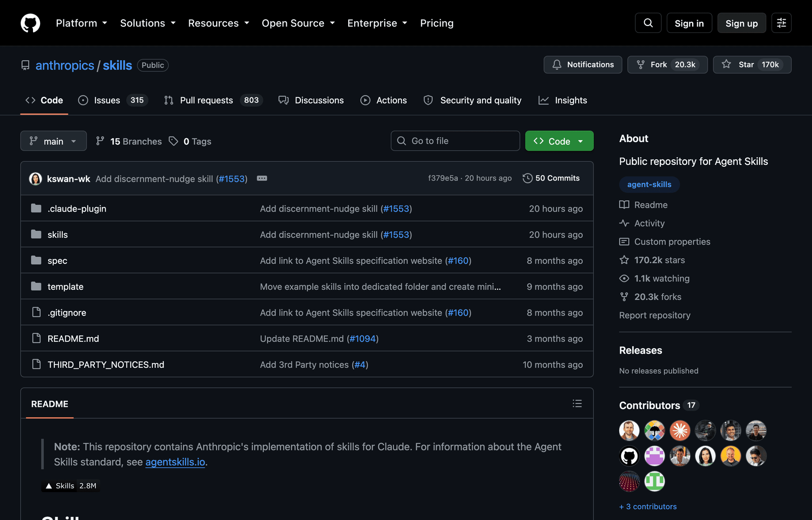Open the Releases heading link

[640, 350]
